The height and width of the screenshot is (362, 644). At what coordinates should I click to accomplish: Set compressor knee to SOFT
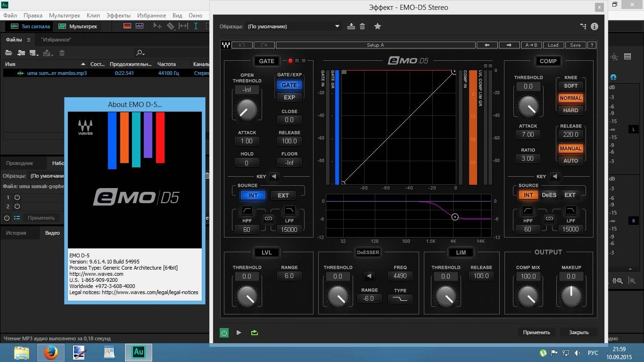(x=570, y=86)
